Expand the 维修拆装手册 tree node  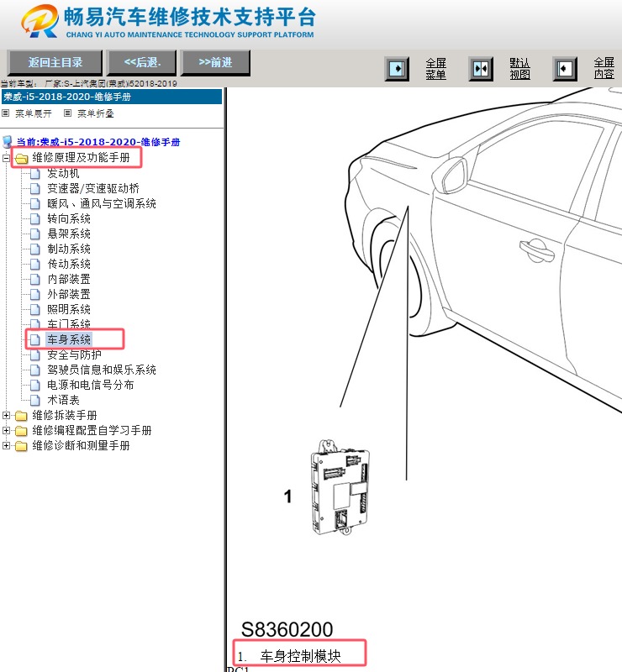[6, 415]
